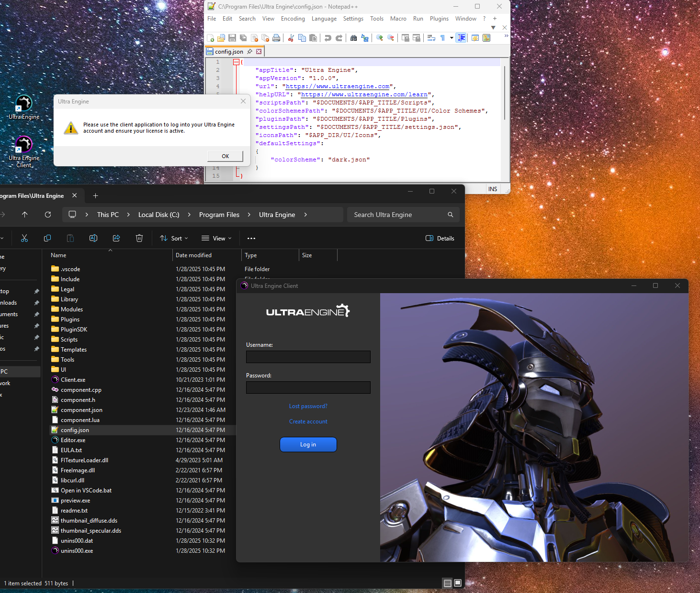This screenshot has height=593, width=700.
Task: Toggle Synchronize Horizontal Scrolling in Notepad++
Action: (417, 38)
